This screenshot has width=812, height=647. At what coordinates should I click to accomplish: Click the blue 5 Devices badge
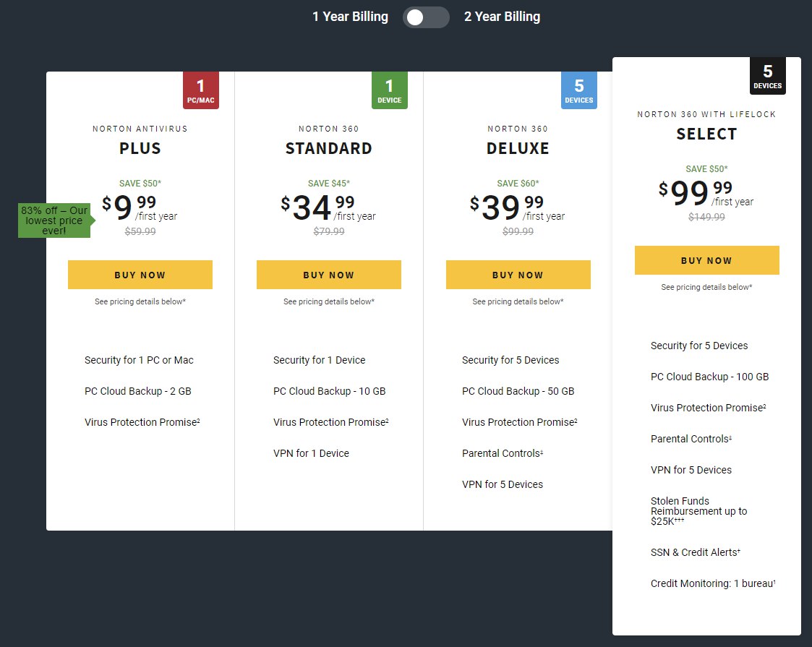[579, 90]
